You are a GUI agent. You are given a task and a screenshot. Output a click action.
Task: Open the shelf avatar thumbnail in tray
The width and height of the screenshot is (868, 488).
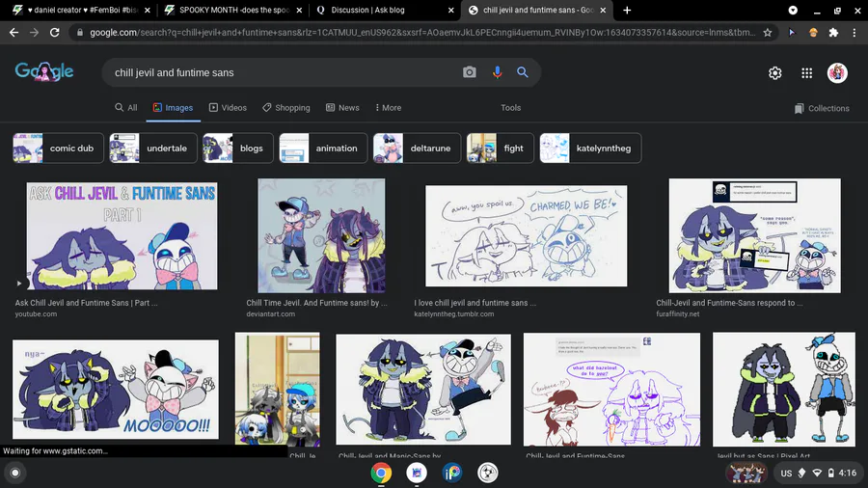(746, 474)
